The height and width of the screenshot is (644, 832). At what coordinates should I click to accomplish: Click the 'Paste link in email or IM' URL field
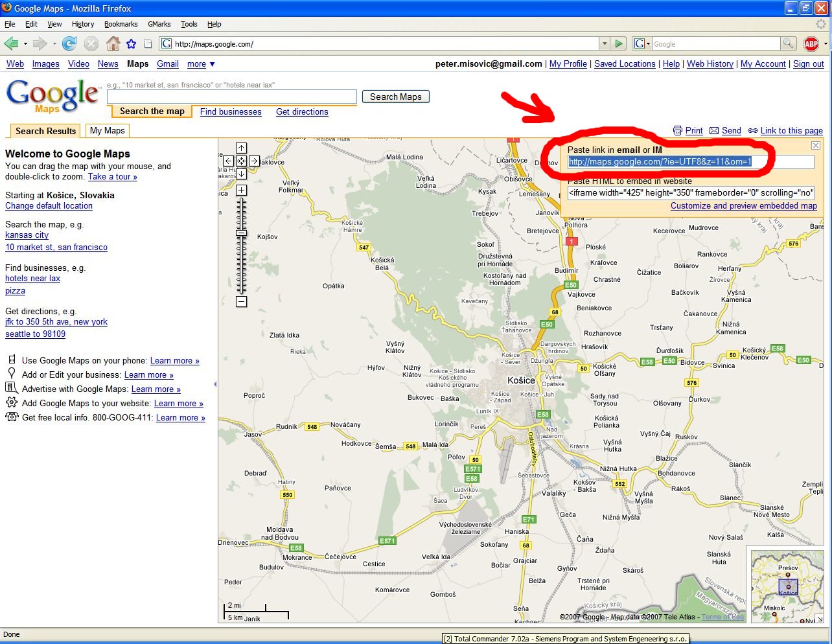pyautogui.click(x=691, y=161)
